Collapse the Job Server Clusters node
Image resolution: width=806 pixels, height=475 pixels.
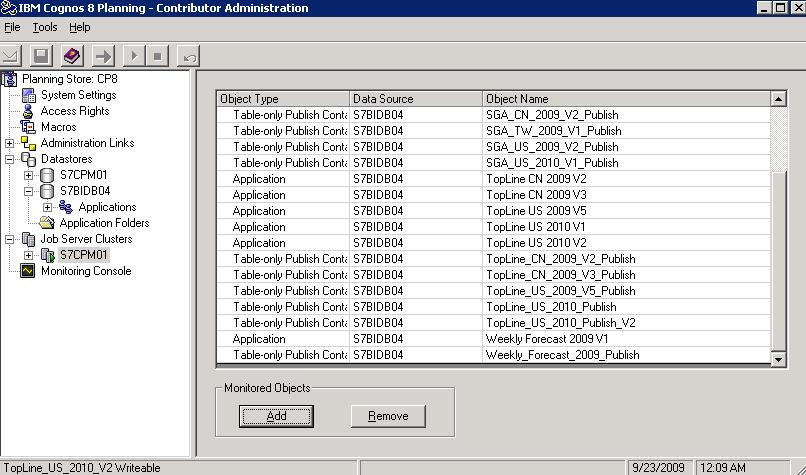[x=9, y=239]
